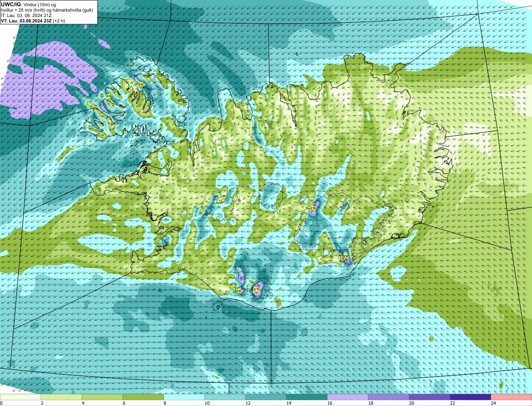Click the color bar tick label 8
This screenshot has height=406, width=532.
point(165,403)
